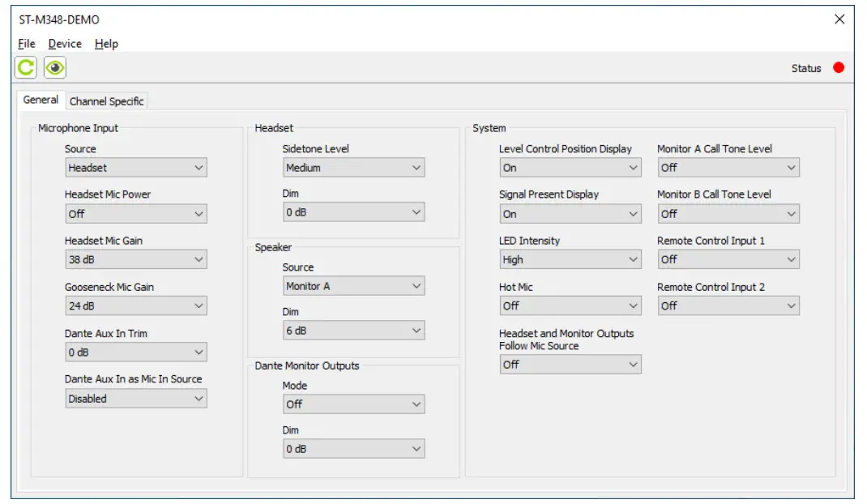Screen dimensions: 867x504
Task: Open the Monitor A Call Tone Level dropdown
Action: point(728,168)
